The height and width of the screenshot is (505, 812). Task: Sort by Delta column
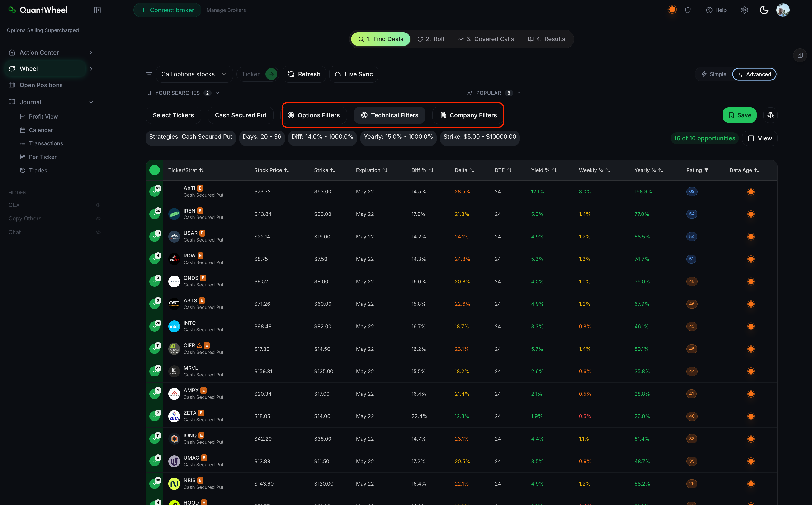[464, 170]
